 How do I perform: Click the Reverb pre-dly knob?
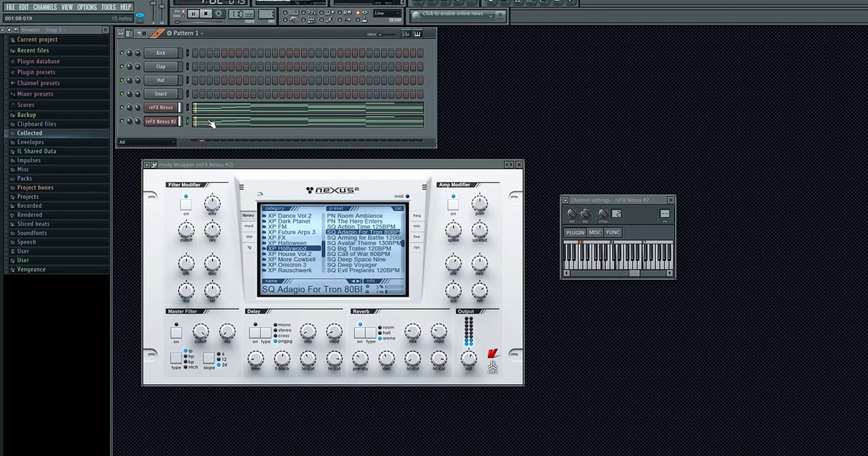pyautogui.click(x=360, y=358)
